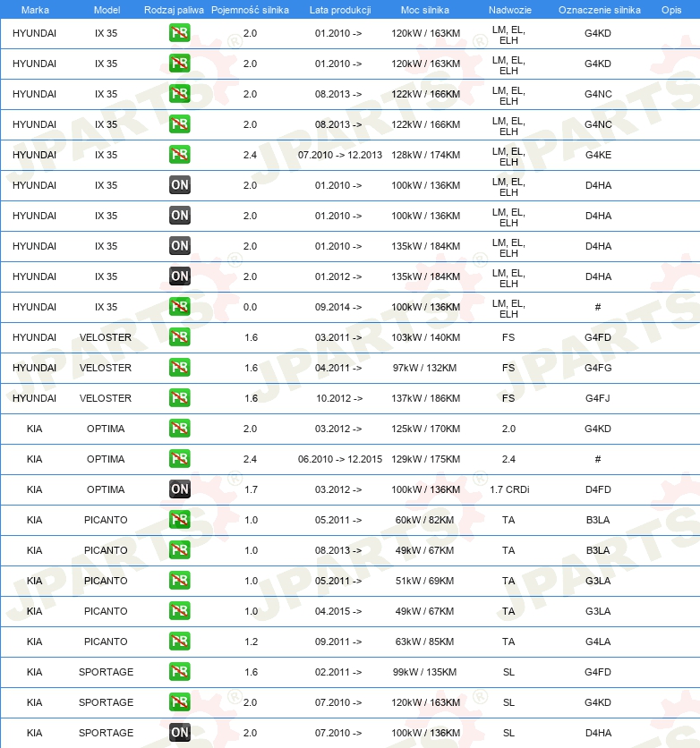Click the petrol icon for Veloster G4FG

click(x=179, y=368)
